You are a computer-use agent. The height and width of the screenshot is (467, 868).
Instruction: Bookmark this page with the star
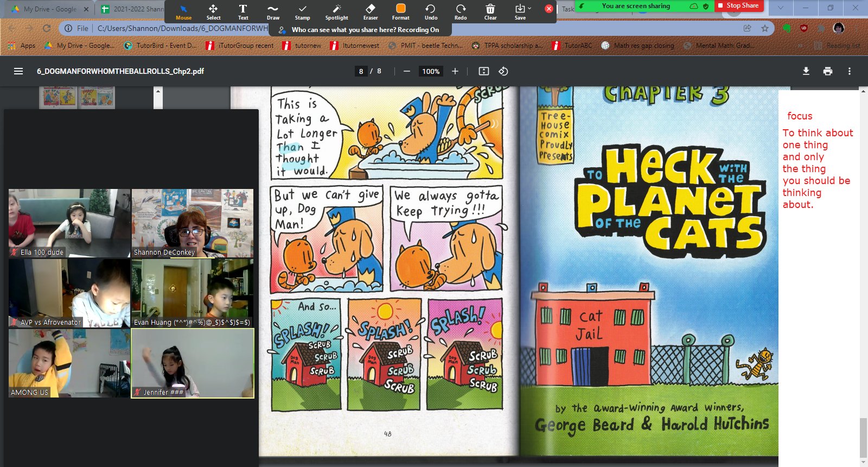point(765,28)
